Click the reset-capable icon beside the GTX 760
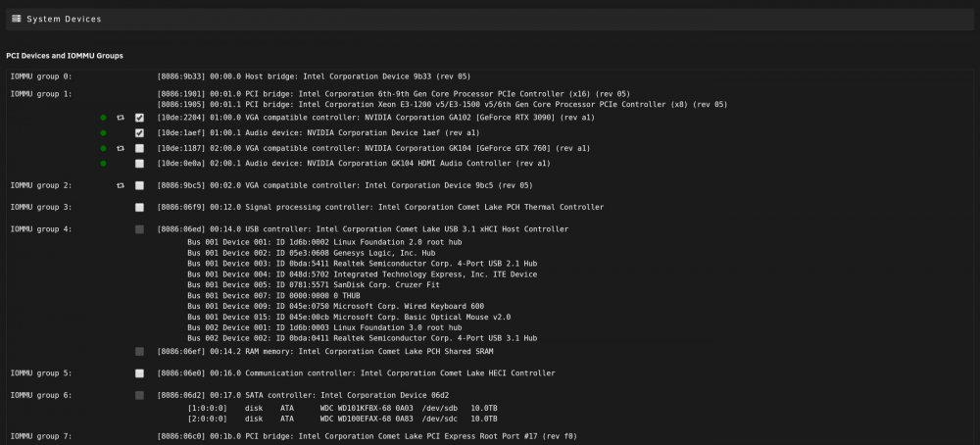 pos(121,148)
